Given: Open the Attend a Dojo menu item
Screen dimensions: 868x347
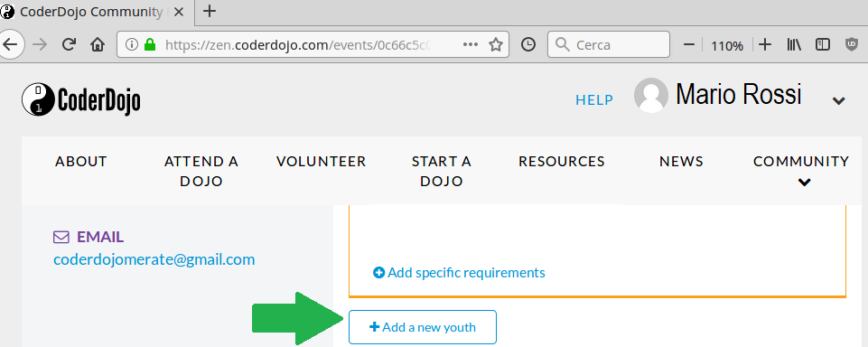Looking at the screenshot, I should pyautogui.click(x=201, y=171).
